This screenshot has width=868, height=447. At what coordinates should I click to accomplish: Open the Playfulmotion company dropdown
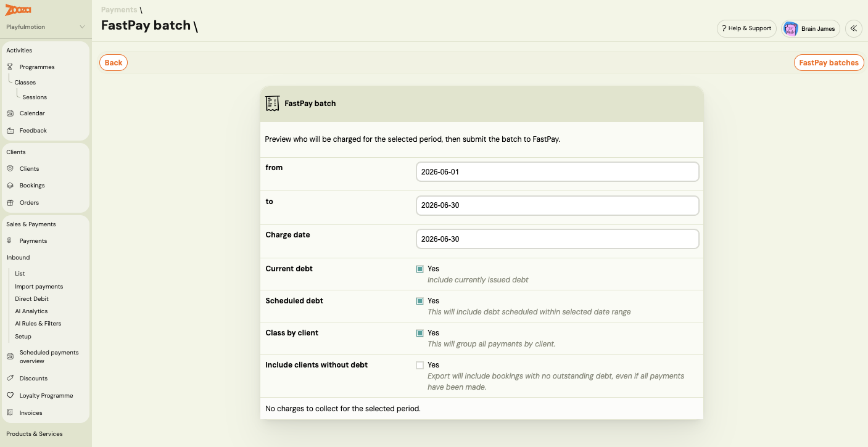[x=46, y=27]
